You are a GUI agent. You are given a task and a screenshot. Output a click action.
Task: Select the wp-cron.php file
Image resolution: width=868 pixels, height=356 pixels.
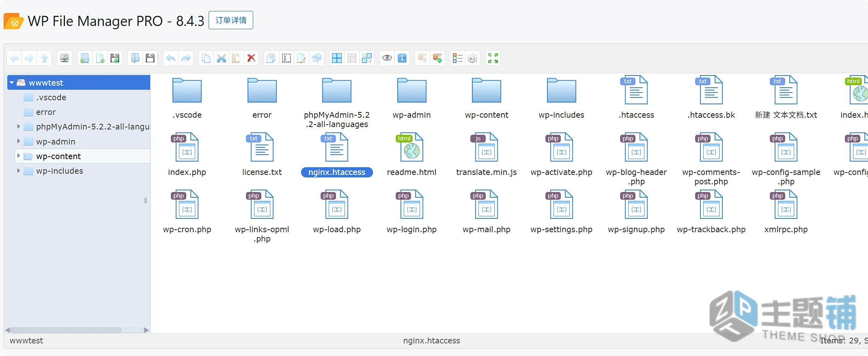(x=187, y=212)
